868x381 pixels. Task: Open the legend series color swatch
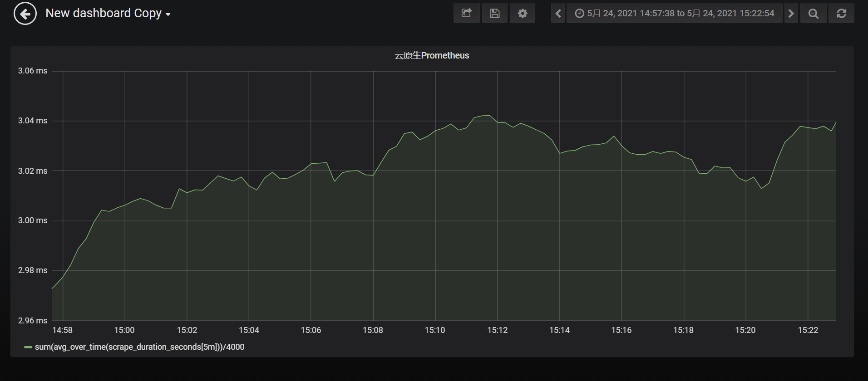(28, 347)
